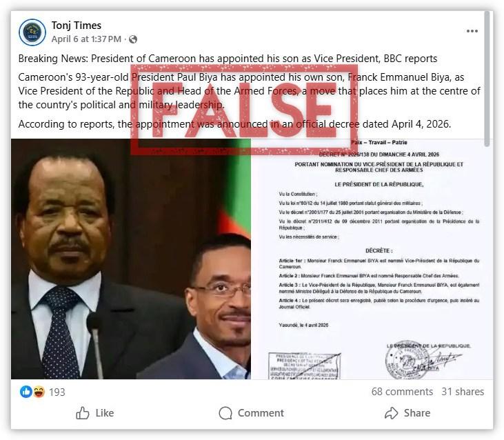Click the Comment speech bubble icon

tap(225, 413)
